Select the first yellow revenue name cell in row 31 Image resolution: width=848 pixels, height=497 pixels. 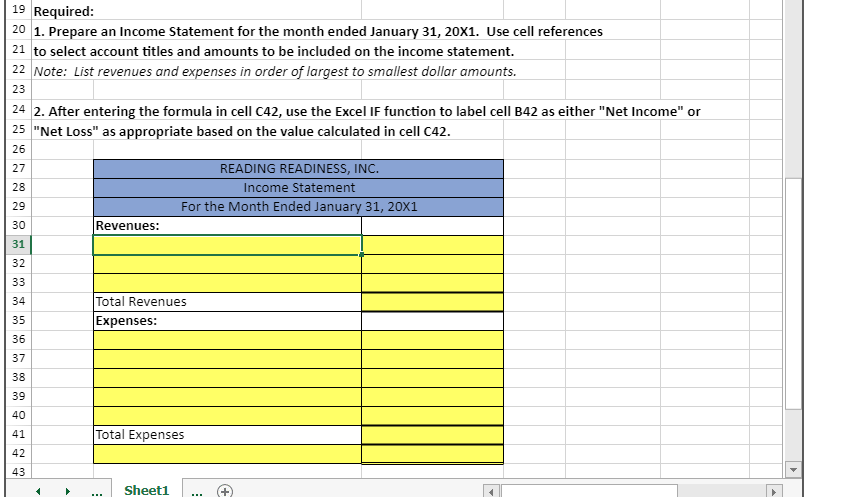pos(227,245)
